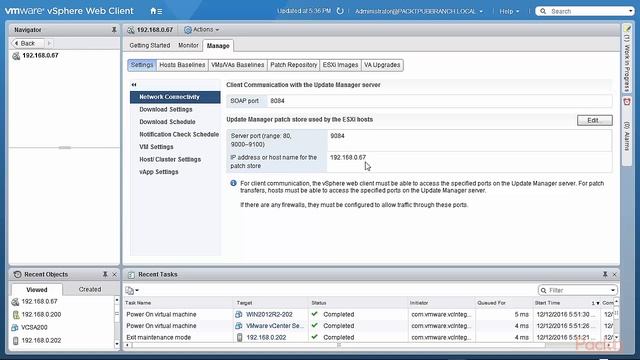640x360 pixels.
Task: Select the Manage tab
Action: 218,46
